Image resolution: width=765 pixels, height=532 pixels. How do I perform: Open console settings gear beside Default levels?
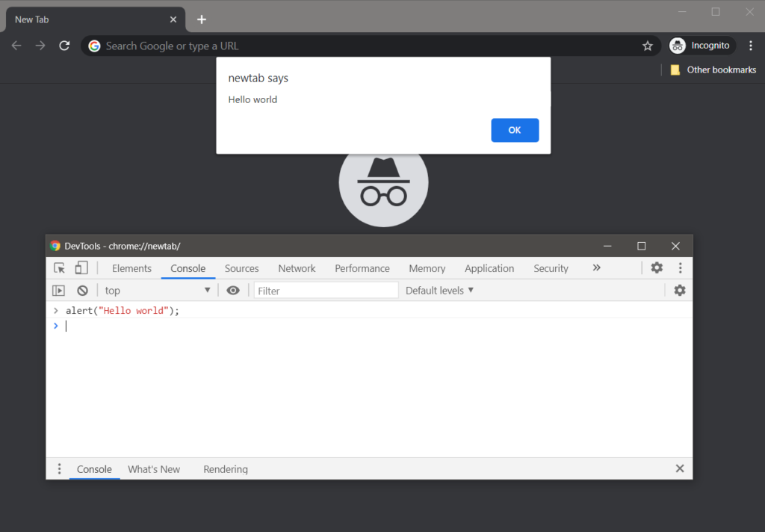(x=679, y=290)
